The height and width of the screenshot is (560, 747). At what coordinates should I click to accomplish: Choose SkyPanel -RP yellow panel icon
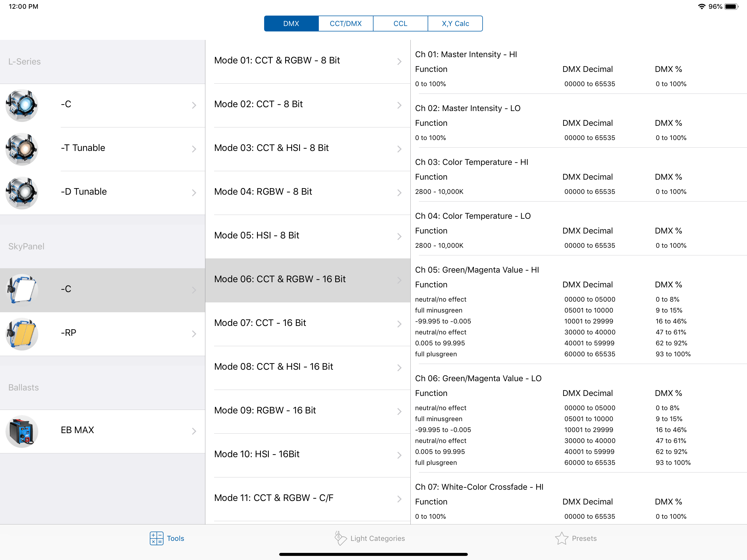pyautogui.click(x=22, y=334)
